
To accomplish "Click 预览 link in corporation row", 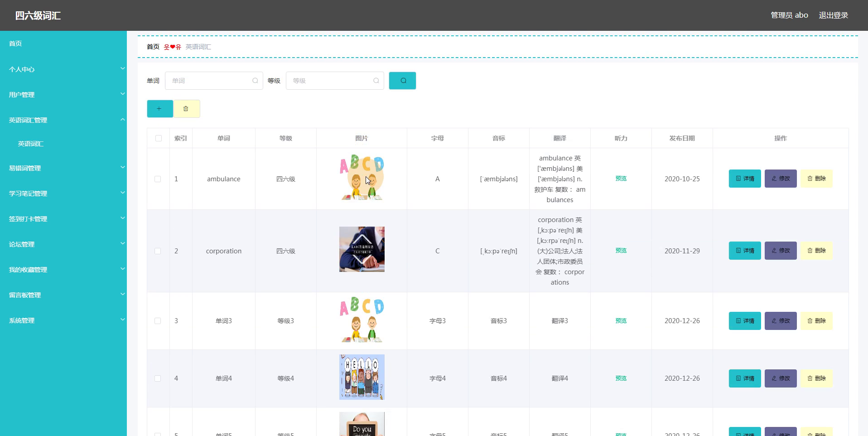I will coord(621,251).
